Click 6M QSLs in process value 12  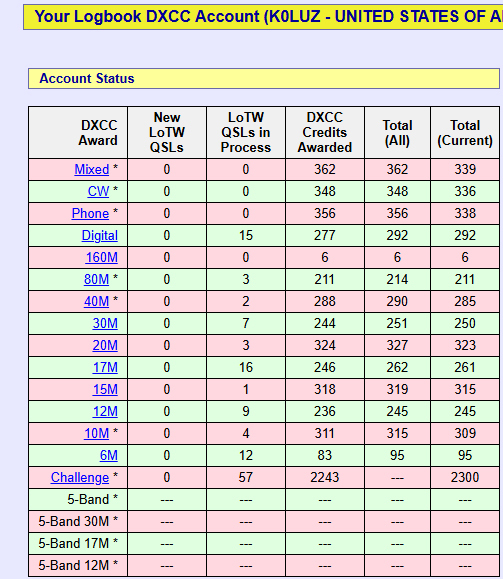coord(246,455)
